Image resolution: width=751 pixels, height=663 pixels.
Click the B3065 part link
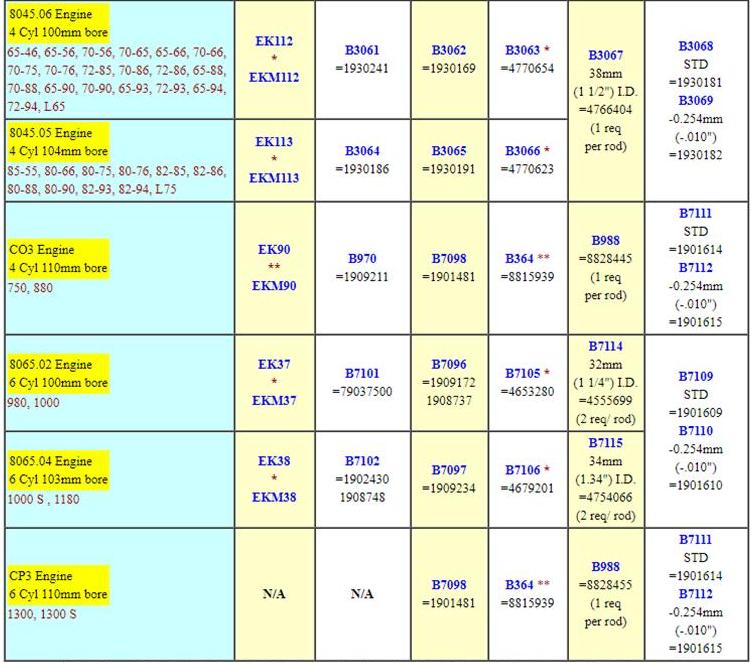tap(449, 150)
